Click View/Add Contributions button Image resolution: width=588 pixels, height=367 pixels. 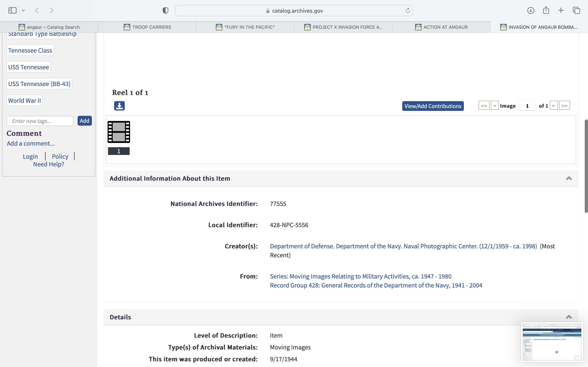pos(433,106)
